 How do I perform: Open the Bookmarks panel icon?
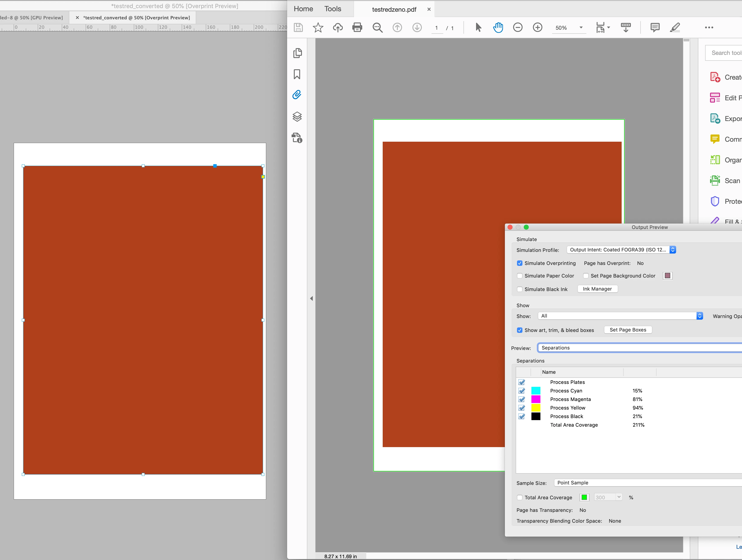[297, 74]
